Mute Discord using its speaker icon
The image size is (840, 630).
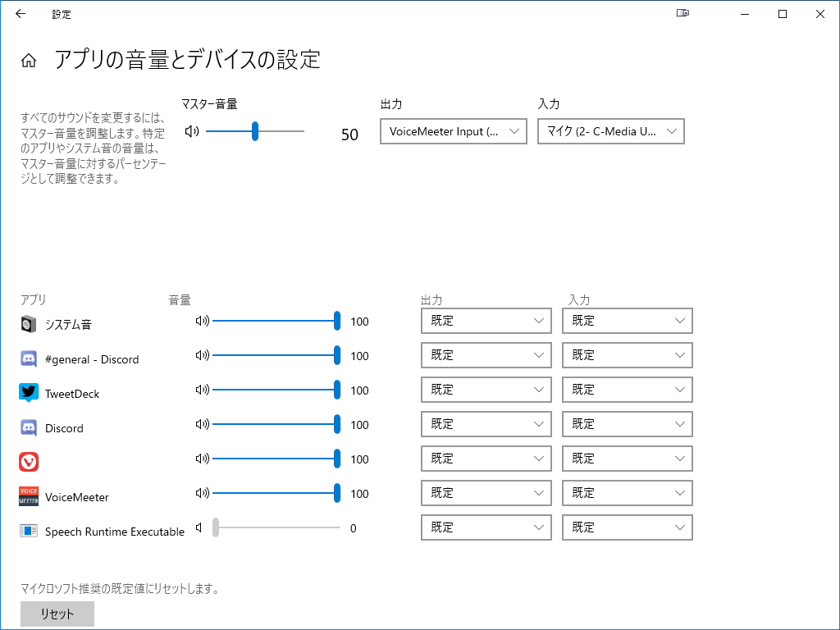[201, 424]
